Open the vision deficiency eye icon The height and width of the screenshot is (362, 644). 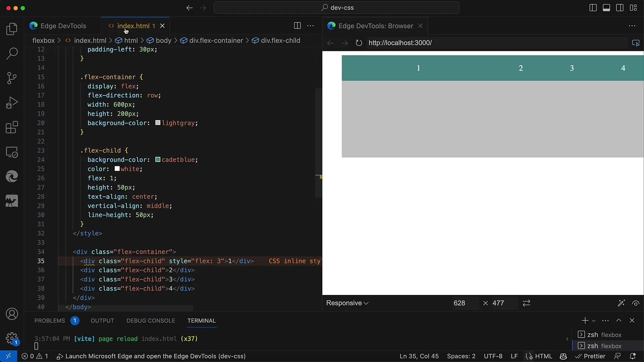[x=636, y=303]
